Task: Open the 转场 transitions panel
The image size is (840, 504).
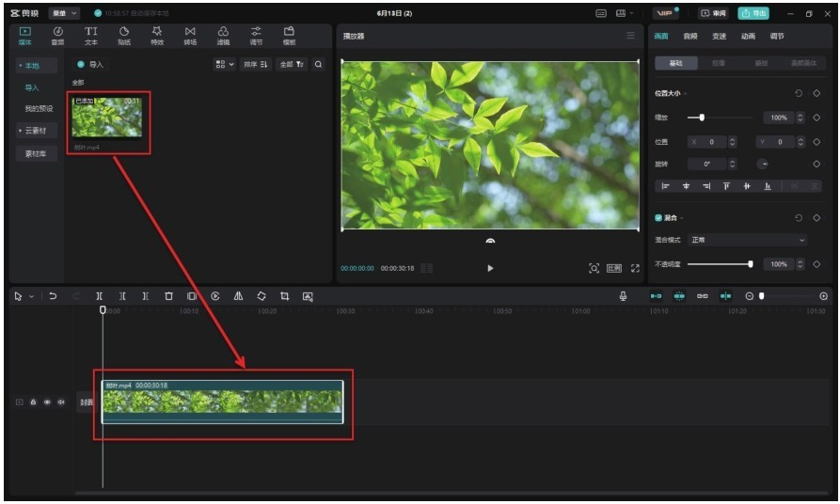Action: tap(190, 36)
